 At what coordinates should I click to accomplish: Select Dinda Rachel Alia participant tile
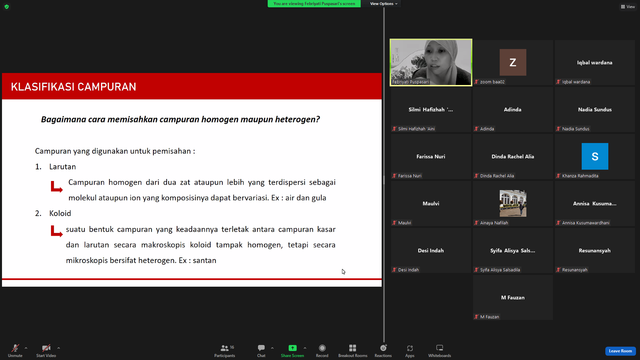pos(513,156)
